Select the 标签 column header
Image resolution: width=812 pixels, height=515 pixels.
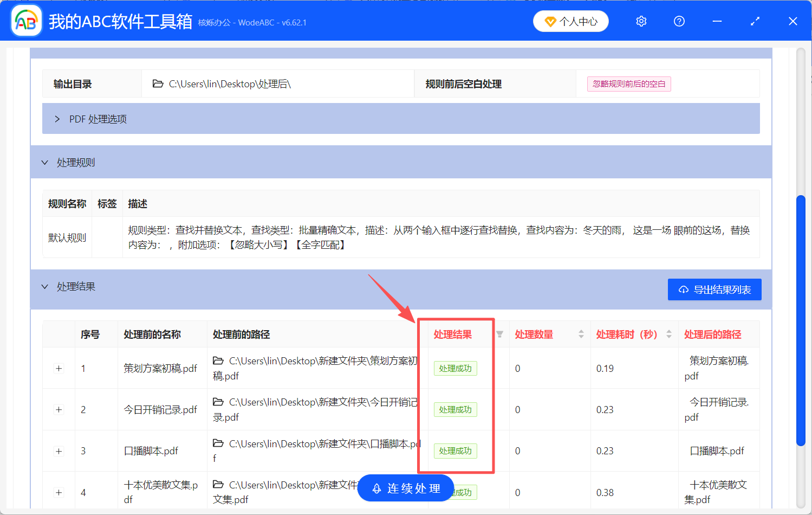coord(107,203)
